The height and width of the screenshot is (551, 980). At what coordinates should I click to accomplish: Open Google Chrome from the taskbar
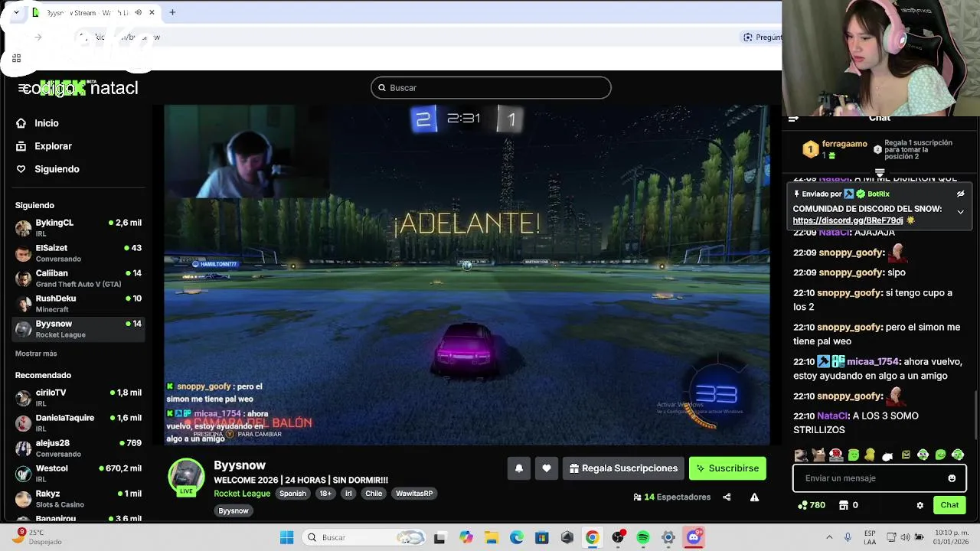coord(592,537)
